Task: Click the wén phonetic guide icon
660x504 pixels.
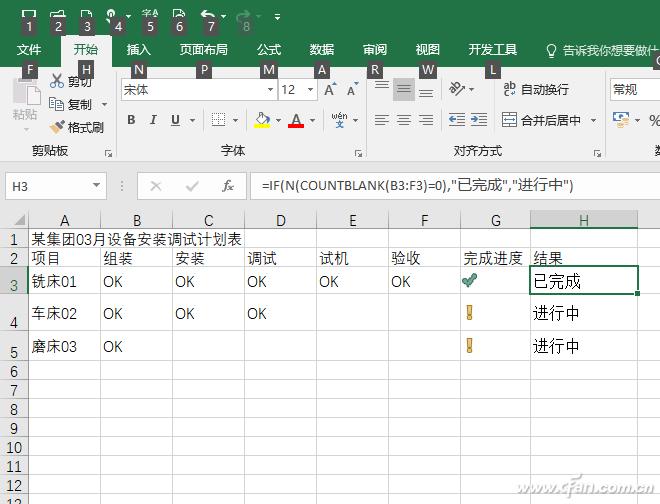Action: [x=339, y=120]
